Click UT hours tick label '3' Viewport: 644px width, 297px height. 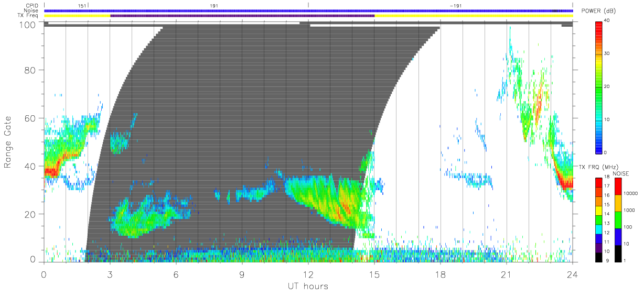(110, 274)
